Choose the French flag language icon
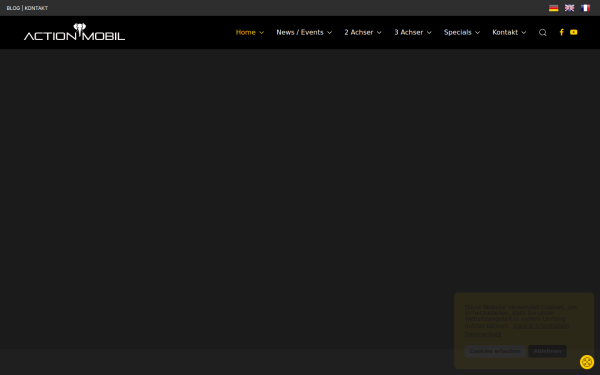This screenshot has width=600, height=375. pyautogui.click(x=585, y=8)
